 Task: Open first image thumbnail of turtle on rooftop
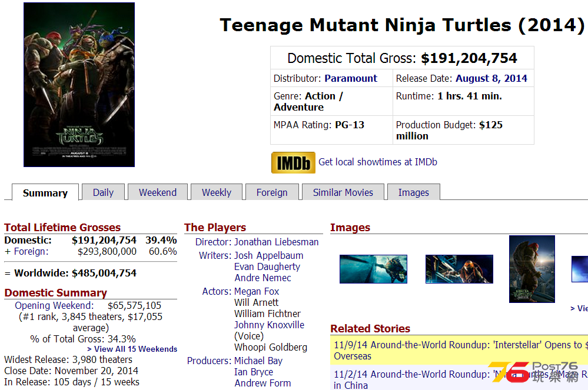pyautogui.click(x=373, y=269)
